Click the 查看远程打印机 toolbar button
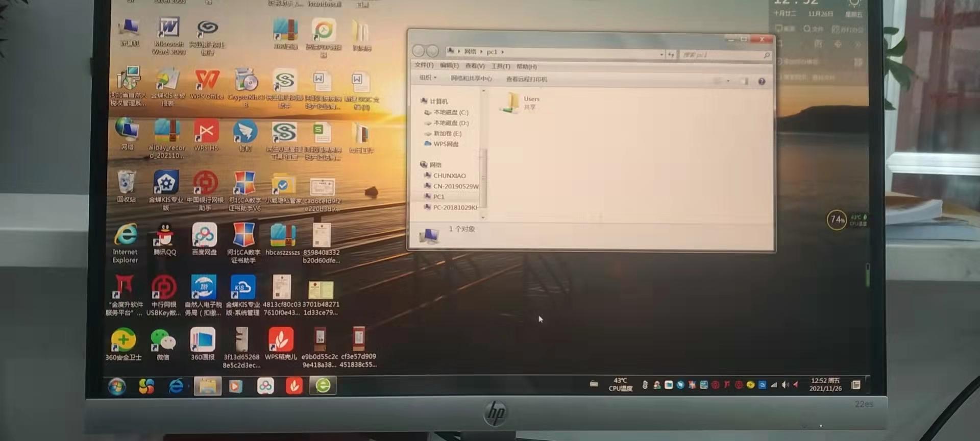The width and height of the screenshot is (980, 441). [526, 79]
